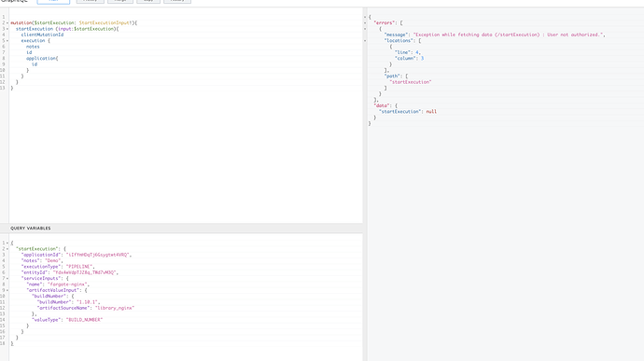Click the "entityId" key in query variables

coord(35,272)
